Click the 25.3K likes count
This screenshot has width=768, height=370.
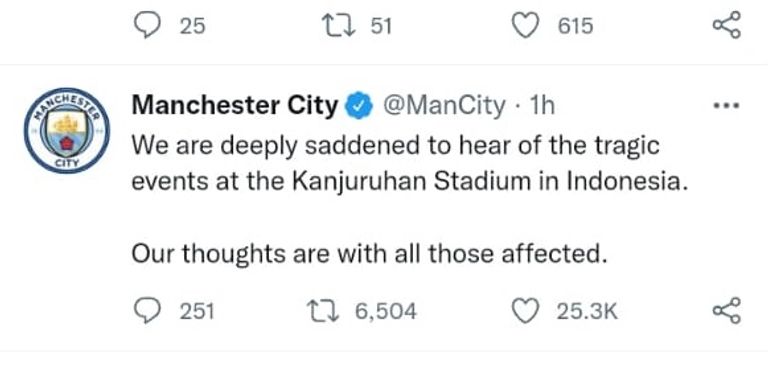pos(587,312)
